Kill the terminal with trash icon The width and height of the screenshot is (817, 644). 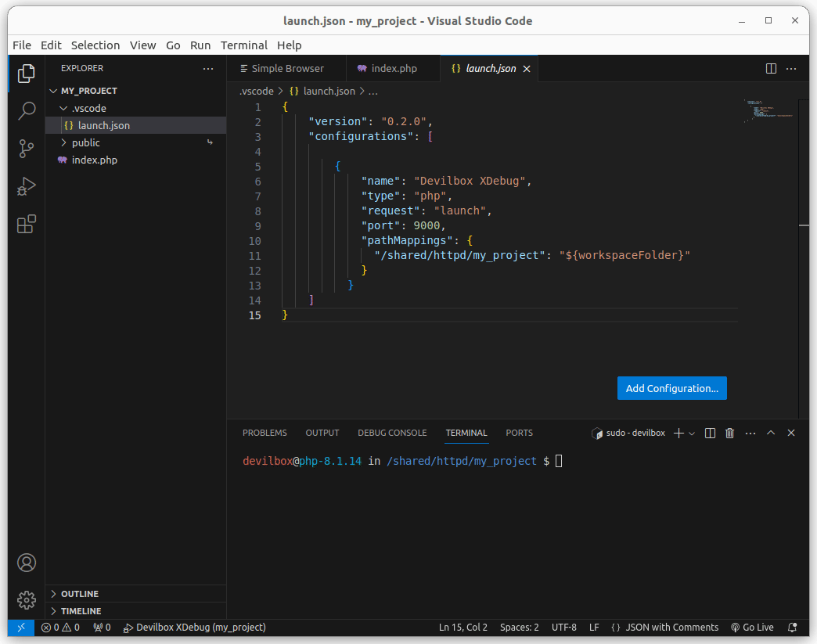coord(730,433)
